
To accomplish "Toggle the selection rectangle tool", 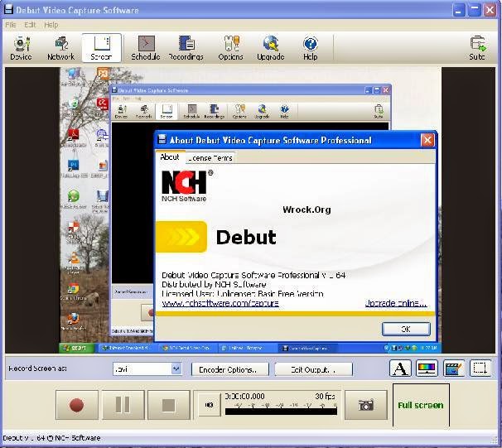I will coord(480,369).
